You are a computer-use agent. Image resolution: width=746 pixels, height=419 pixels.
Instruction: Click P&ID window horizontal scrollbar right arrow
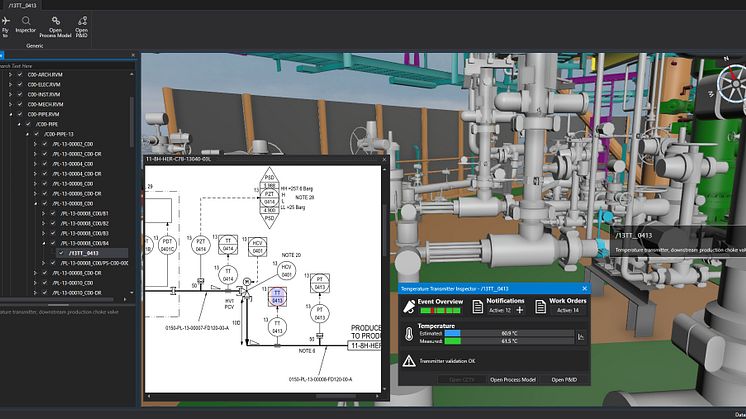(377, 396)
